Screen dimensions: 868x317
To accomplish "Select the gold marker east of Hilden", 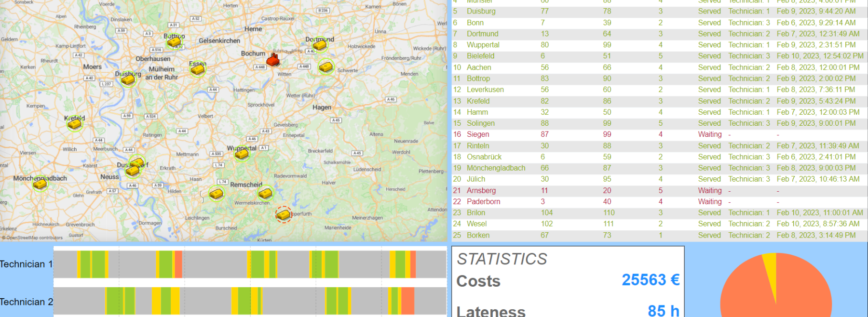I will 217,194.
